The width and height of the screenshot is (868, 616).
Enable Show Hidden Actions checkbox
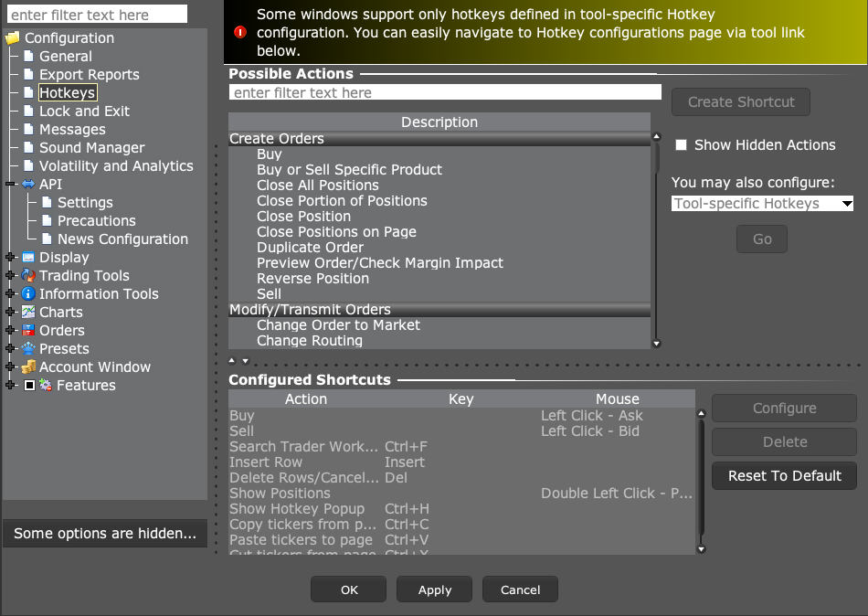[x=682, y=145]
